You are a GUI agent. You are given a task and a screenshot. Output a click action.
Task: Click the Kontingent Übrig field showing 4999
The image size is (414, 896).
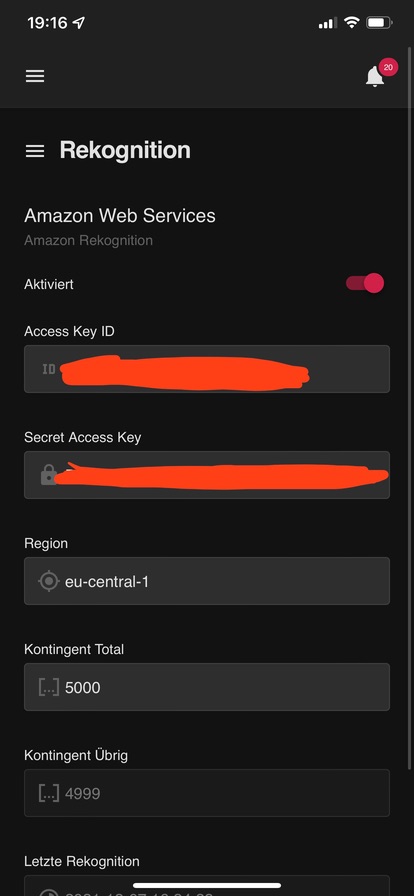tap(207, 793)
